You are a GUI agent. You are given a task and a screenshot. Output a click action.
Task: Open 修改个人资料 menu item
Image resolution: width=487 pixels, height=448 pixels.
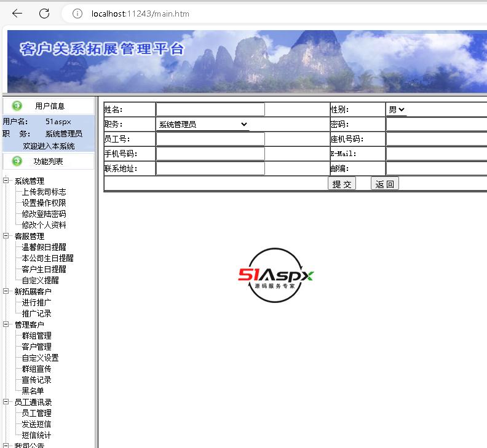point(44,225)
